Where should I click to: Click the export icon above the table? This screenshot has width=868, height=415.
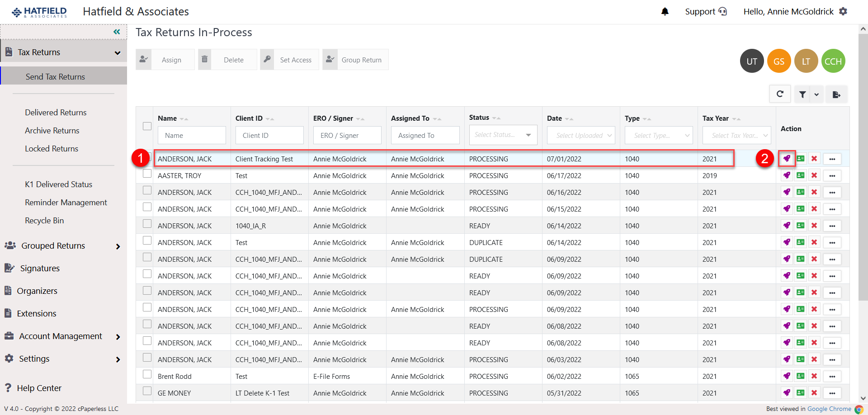(836, 94)
